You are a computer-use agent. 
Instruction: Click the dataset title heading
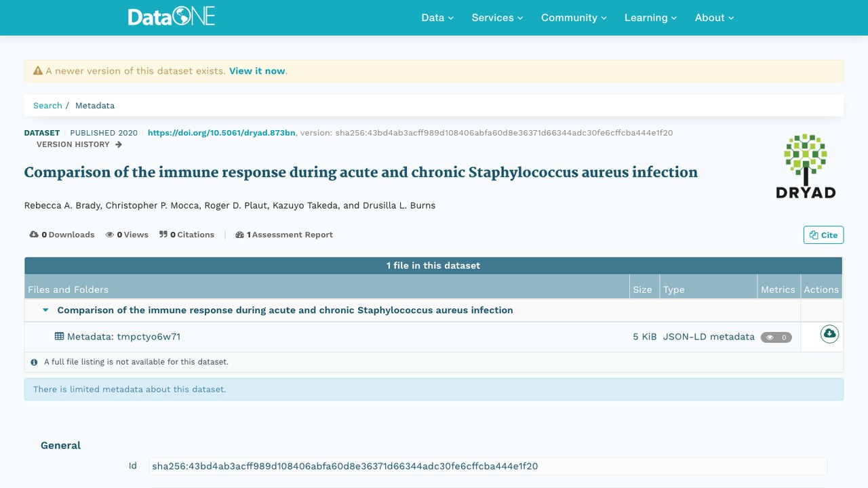point(361,172)
